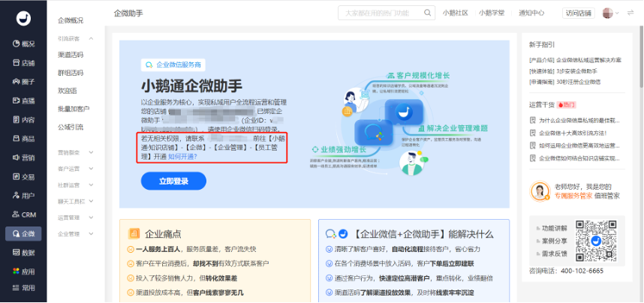The height and width of the screenshot is (303, 644).
Task: Open 企业微信私域运营解决方案 product intro guide
Action: click(x=589, y=60)
